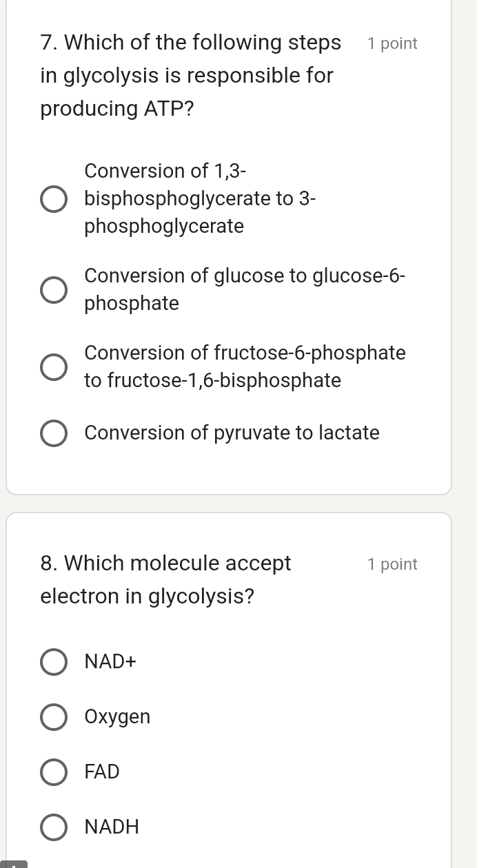Select the '1,3-bisphosphoglycerate to 3-phosphoglycerate' option

54,198
